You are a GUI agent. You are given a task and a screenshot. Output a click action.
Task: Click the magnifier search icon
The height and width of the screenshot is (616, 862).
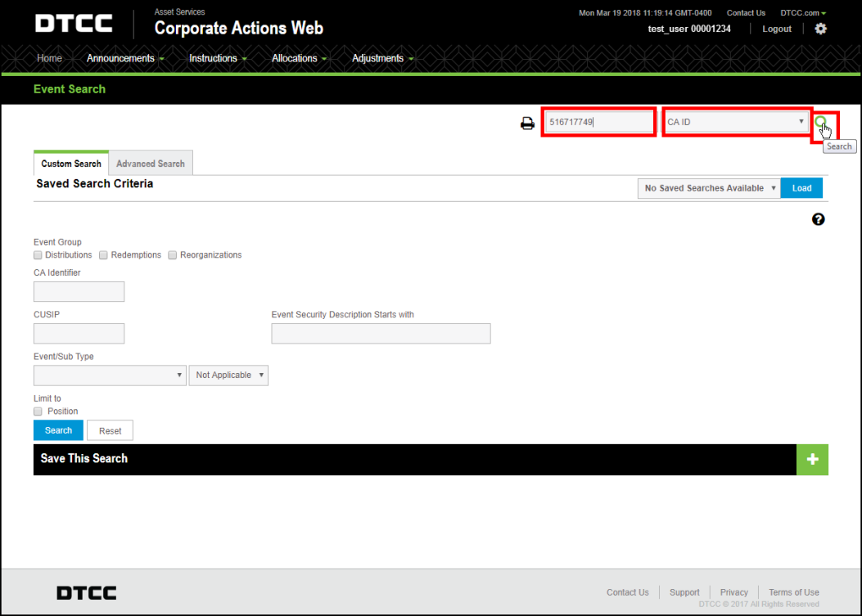click(821, 123)
